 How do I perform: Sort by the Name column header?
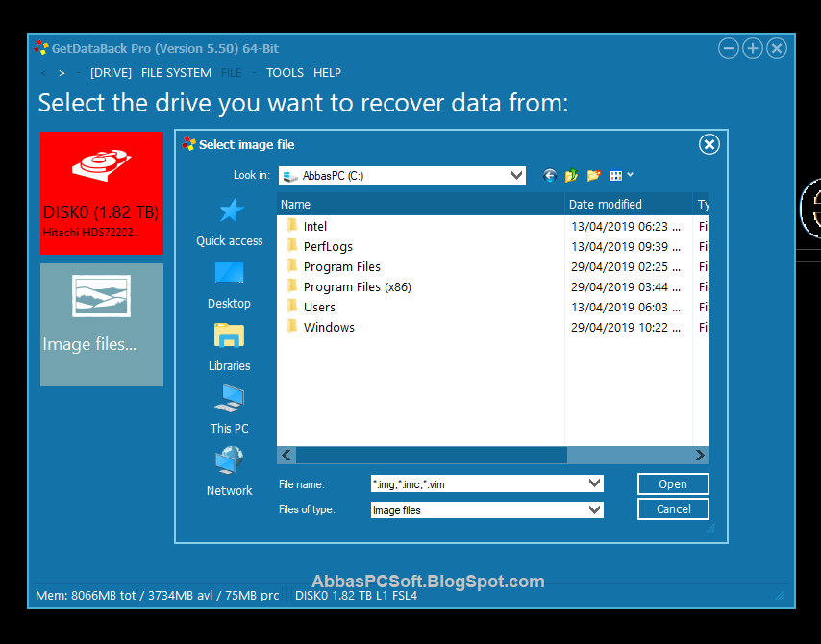(x=420, y=204)
